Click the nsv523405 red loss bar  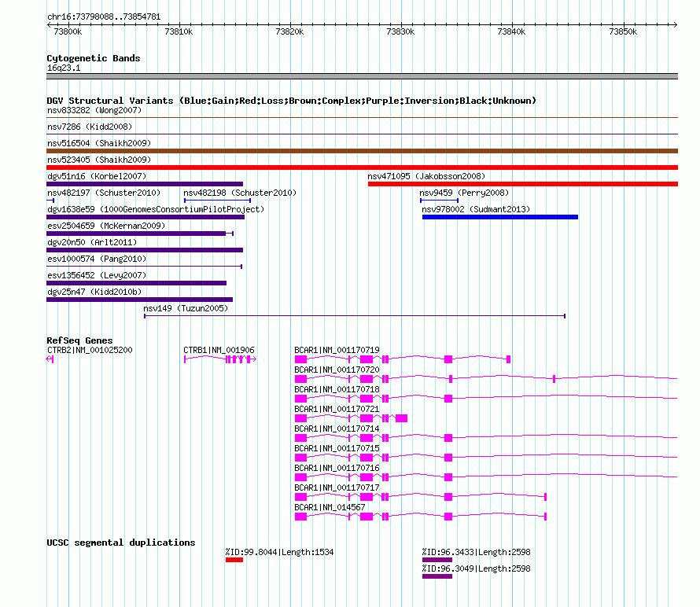[362, 167]
